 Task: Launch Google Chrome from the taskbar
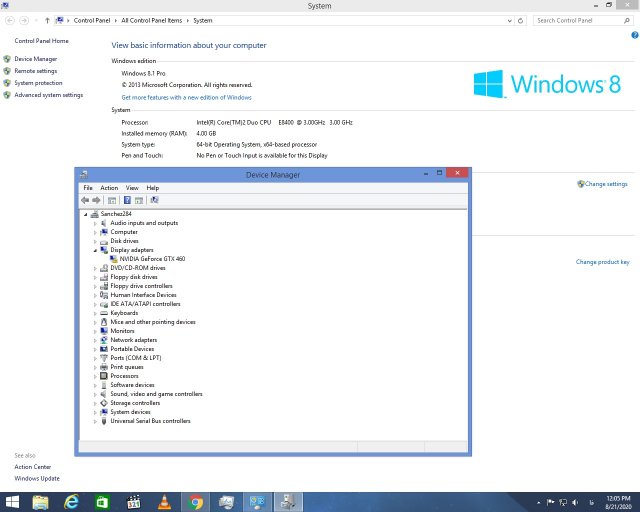(x=196, y=501)
